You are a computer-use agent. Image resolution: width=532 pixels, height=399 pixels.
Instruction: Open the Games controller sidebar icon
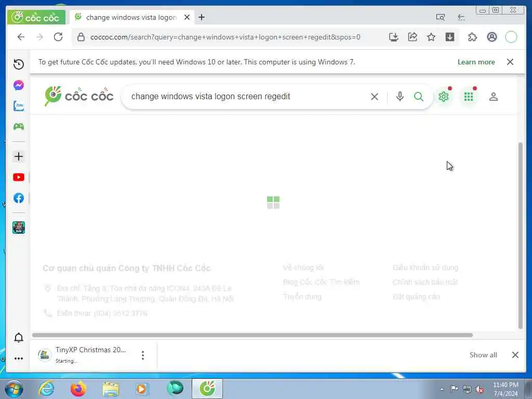pos(19,127)
